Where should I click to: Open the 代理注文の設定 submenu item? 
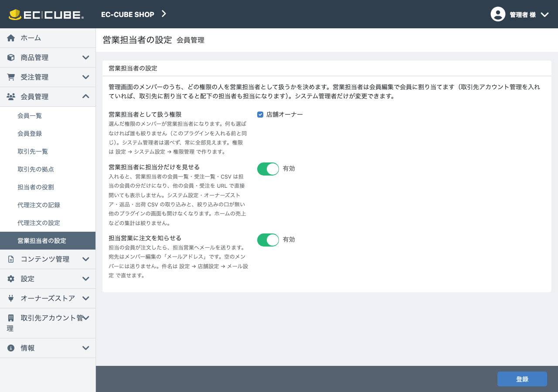point(48,223)
